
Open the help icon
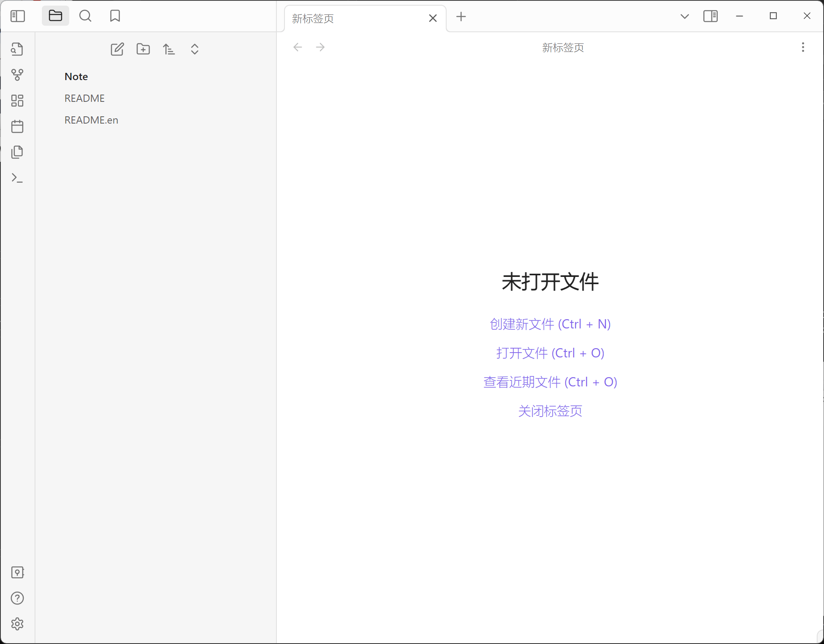[17, 598]
